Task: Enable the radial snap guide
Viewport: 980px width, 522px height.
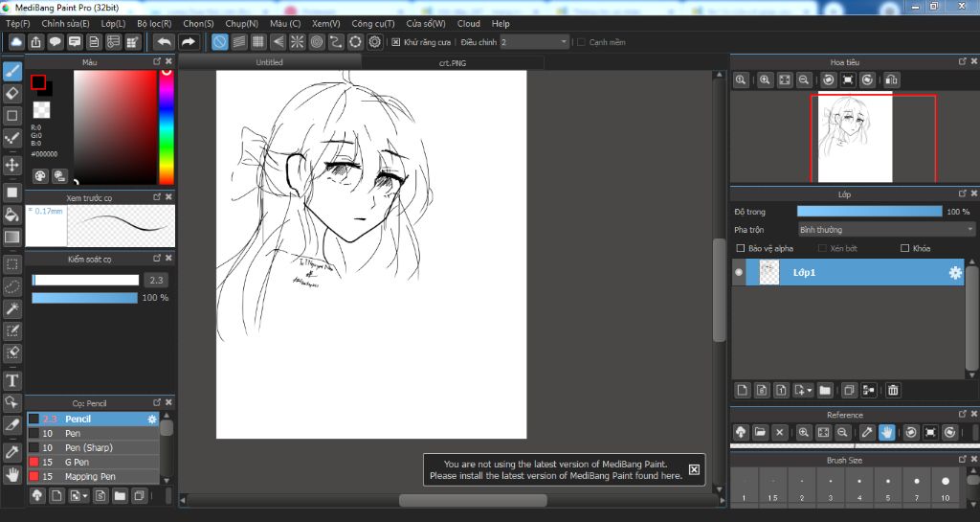Action: (x=298, y=42)
